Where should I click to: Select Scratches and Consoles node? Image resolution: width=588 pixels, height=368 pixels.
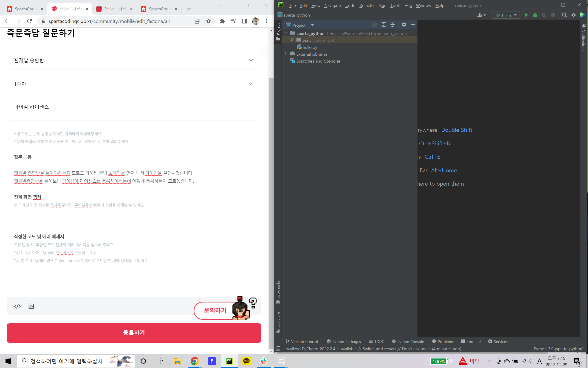pos(318,61)
